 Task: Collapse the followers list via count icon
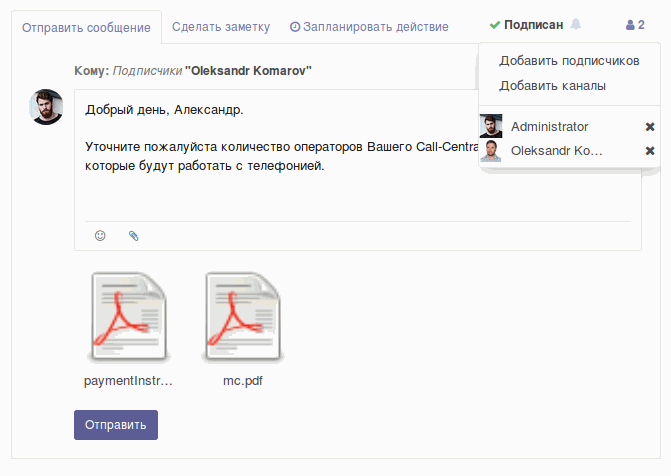tap(635, 24)
